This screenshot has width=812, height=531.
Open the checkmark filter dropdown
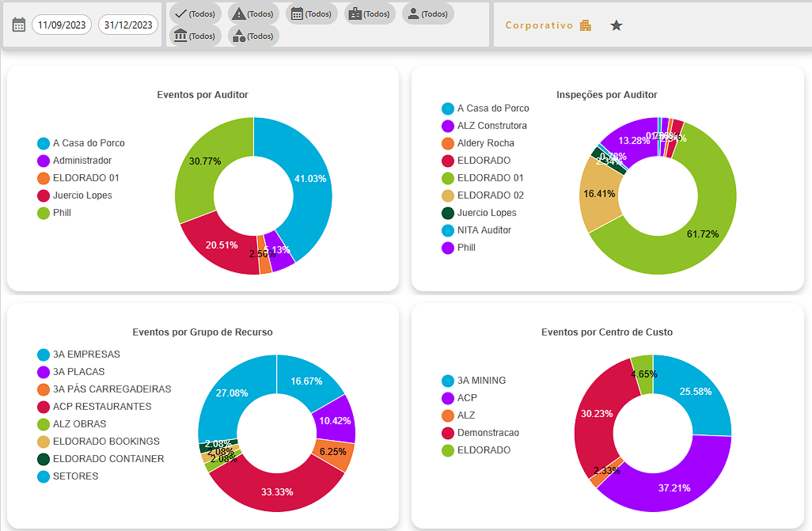195,13
